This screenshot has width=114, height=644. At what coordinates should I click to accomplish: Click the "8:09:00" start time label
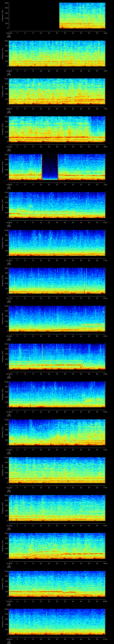click(9, 223)
